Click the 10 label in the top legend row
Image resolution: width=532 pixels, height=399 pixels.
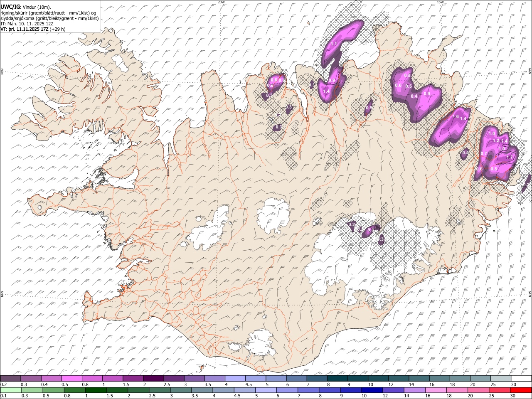click(370, 384)
